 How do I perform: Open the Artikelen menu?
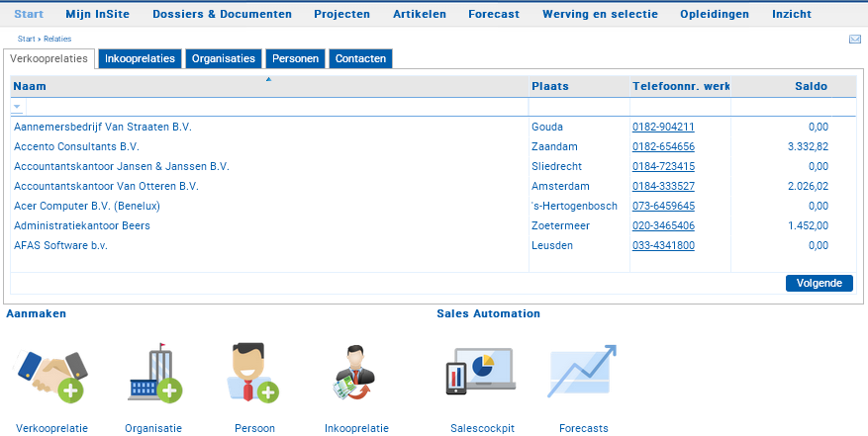[420, 15]
